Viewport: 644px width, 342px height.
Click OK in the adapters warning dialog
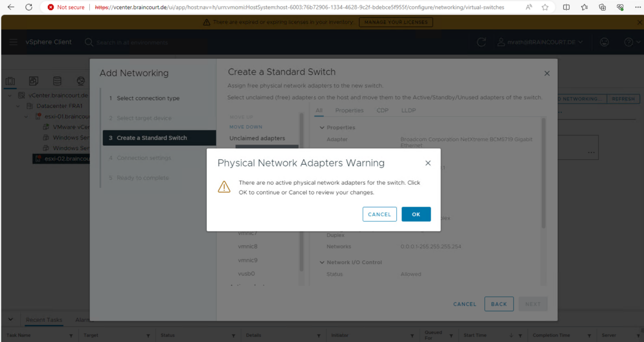coord(415,214)
